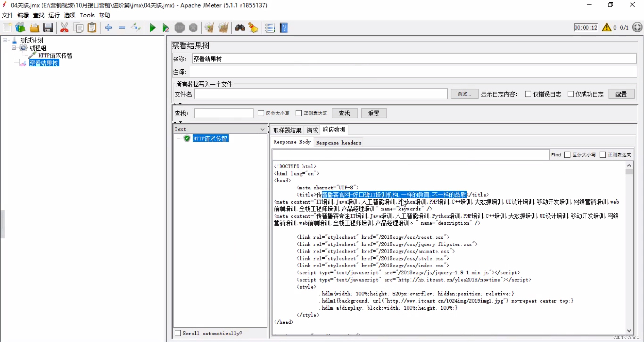644x342 pixels.
Task: Click the 配置 button
Action: pyautogui.click(x=621, y=94)
